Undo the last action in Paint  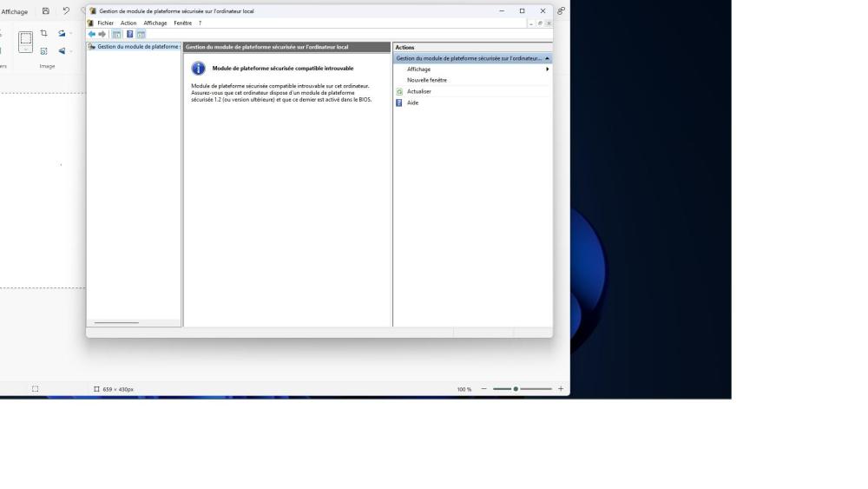[67, 10]
